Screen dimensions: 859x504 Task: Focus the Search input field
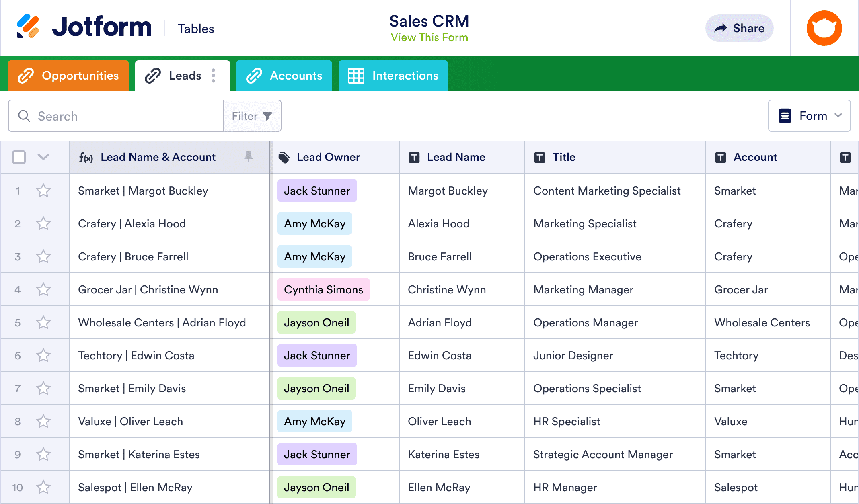(125, 116)
